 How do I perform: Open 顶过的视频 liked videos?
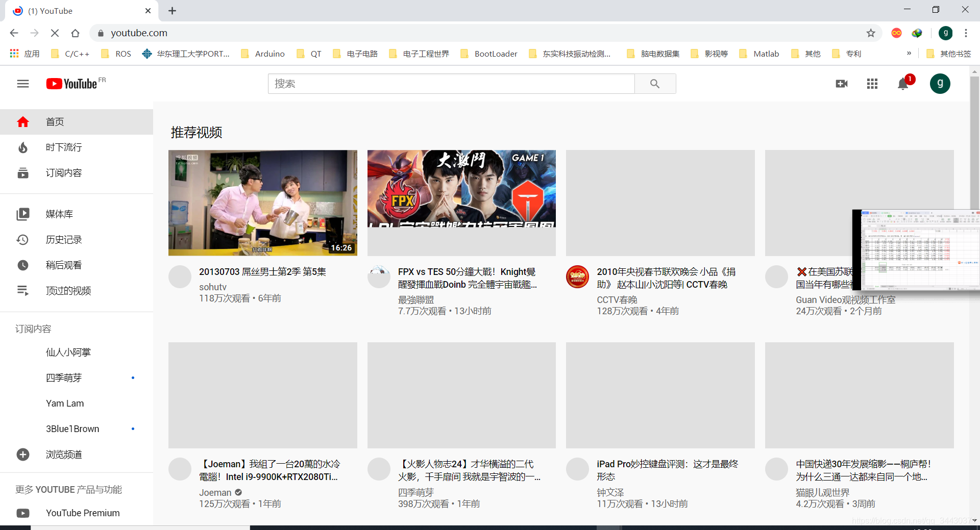(x=77, y=291)
